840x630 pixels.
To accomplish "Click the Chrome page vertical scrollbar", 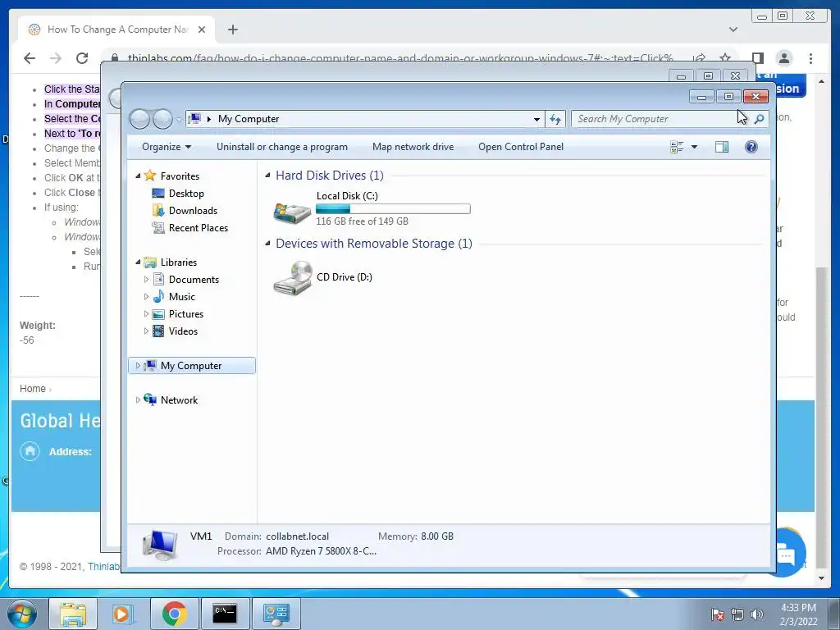I will (821, 418).
